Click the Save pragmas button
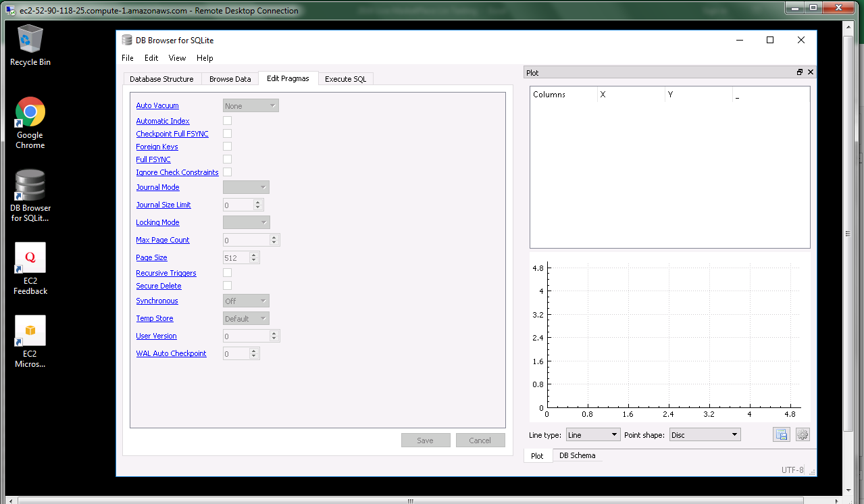 tap(426, 440)
